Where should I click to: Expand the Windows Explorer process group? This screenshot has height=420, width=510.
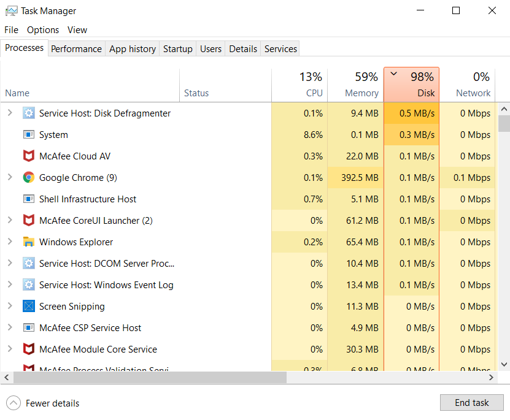tap(10, 242)
